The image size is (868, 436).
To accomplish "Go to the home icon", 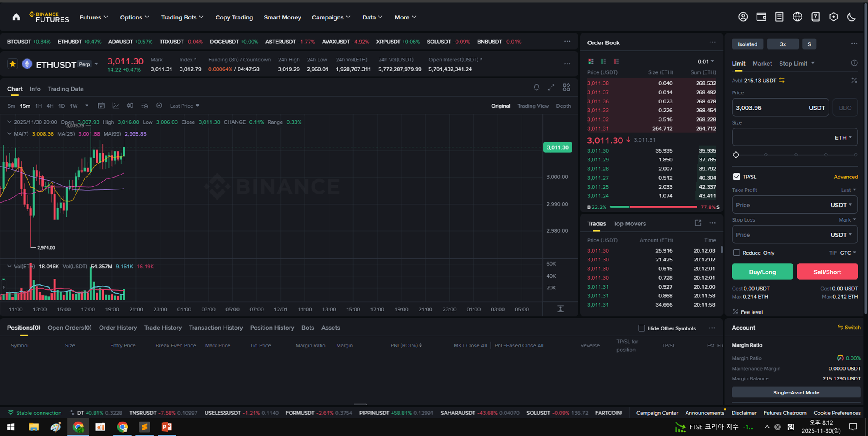I will click(16, 17).
